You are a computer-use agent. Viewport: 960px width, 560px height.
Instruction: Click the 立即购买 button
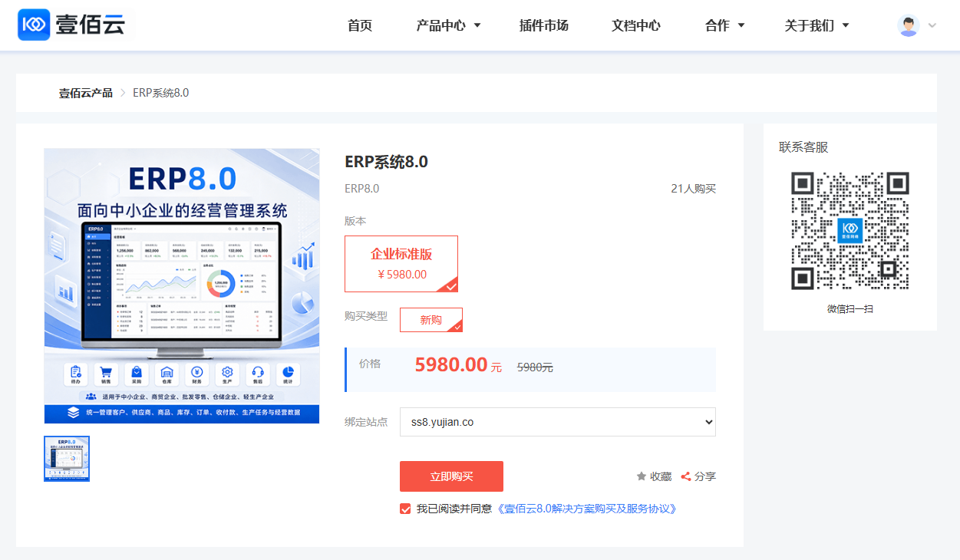click(451, 476)
